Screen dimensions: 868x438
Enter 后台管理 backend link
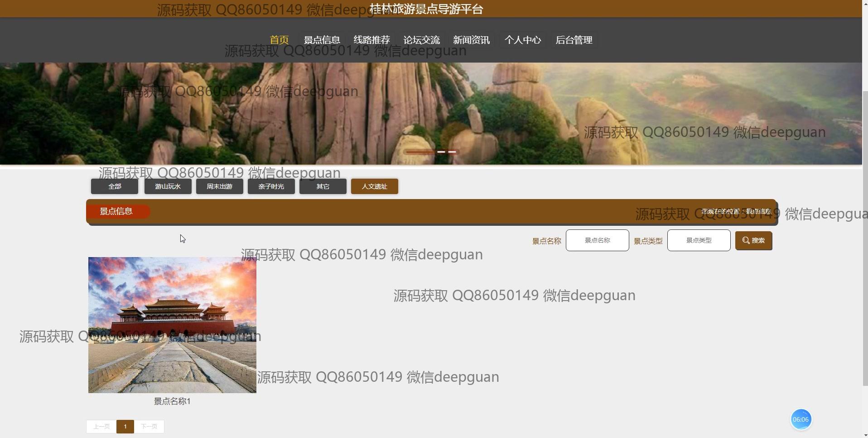coord(574,40)
